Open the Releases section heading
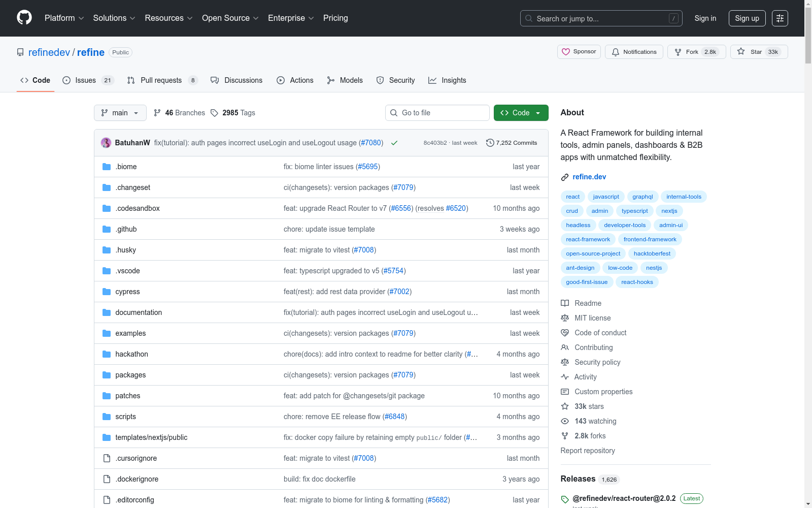The width and height of the screenshot is (812, 508). tap(578, 479)
